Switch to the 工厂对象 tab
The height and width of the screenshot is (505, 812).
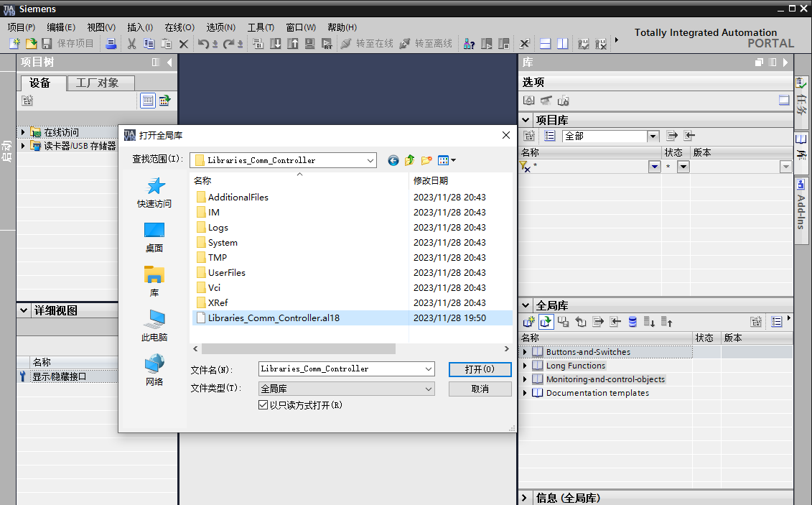(x=98, y=83)
